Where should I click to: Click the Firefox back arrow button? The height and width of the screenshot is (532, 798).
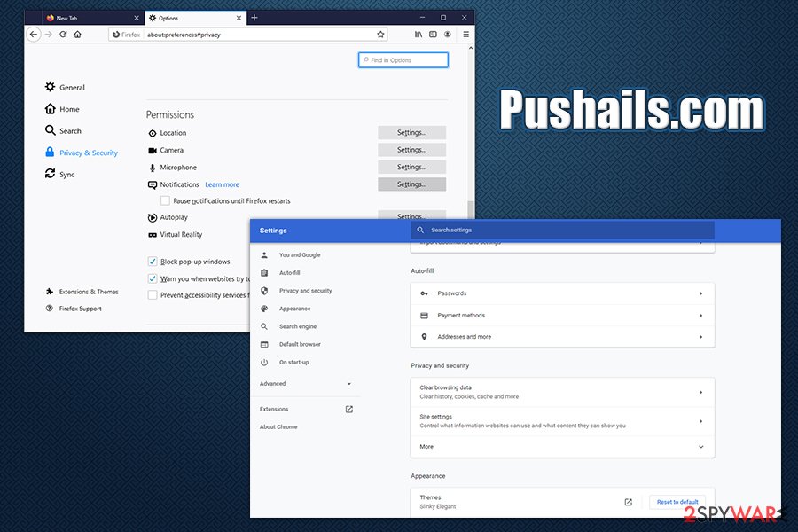(34, 35)
